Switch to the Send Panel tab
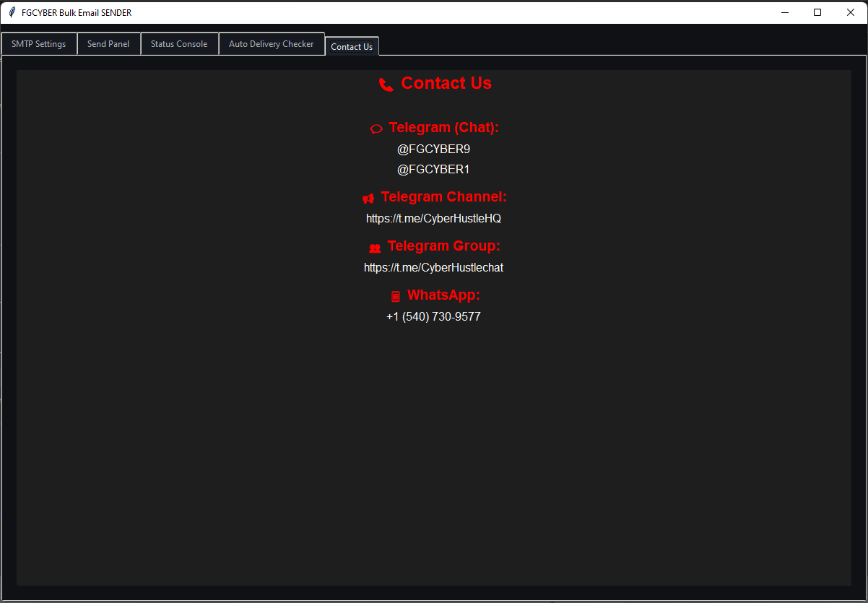The height and width of the screenshot is (603, 868). coord(108,44)
